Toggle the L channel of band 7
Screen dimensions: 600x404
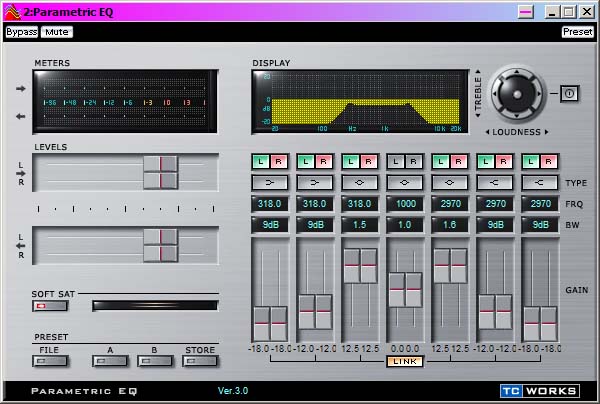click(x=531, y=162)
